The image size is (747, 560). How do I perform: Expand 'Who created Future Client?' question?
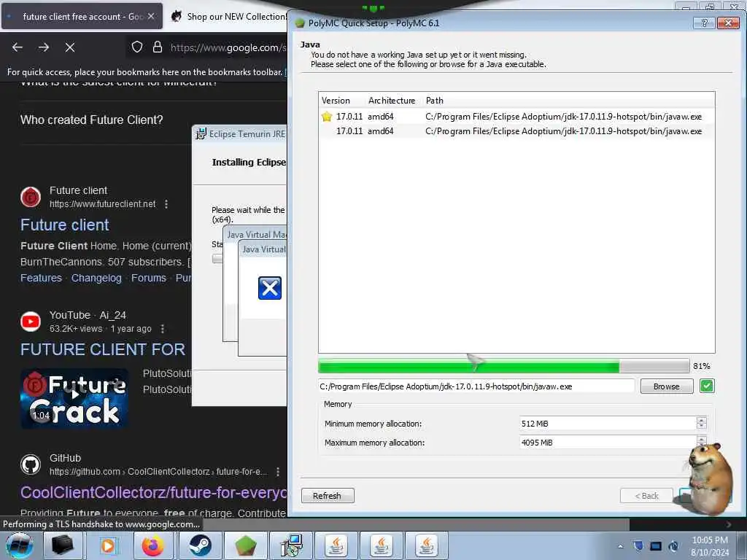click(91, 120)
